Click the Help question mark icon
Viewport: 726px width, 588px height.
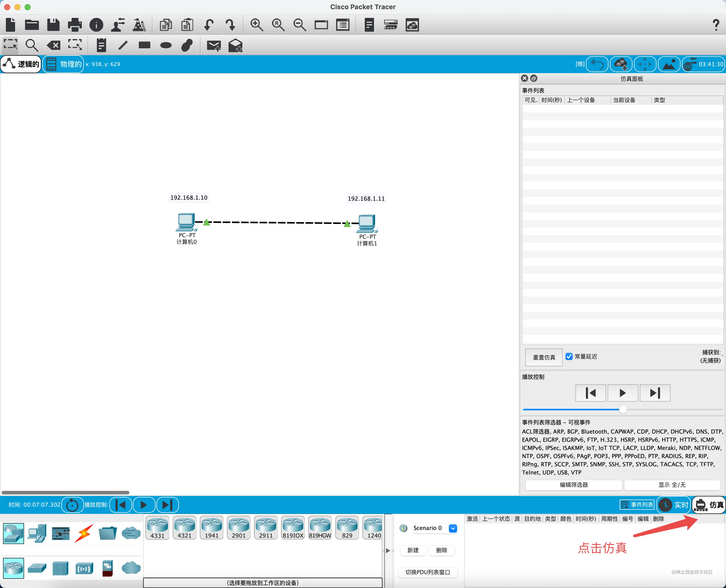point(716,25)
